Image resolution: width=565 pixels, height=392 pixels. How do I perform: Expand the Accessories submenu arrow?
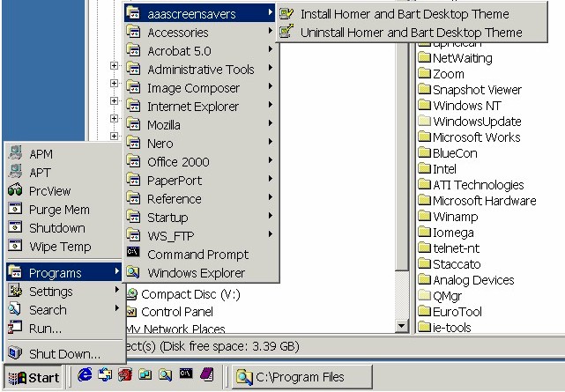pyautogui.click(x=271, y=32)
